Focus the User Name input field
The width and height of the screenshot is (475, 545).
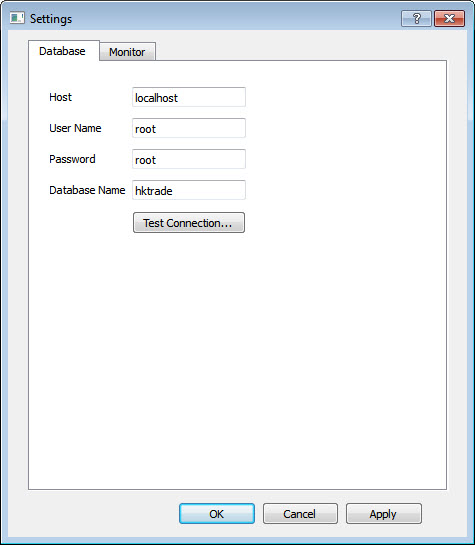pos(189,128)
